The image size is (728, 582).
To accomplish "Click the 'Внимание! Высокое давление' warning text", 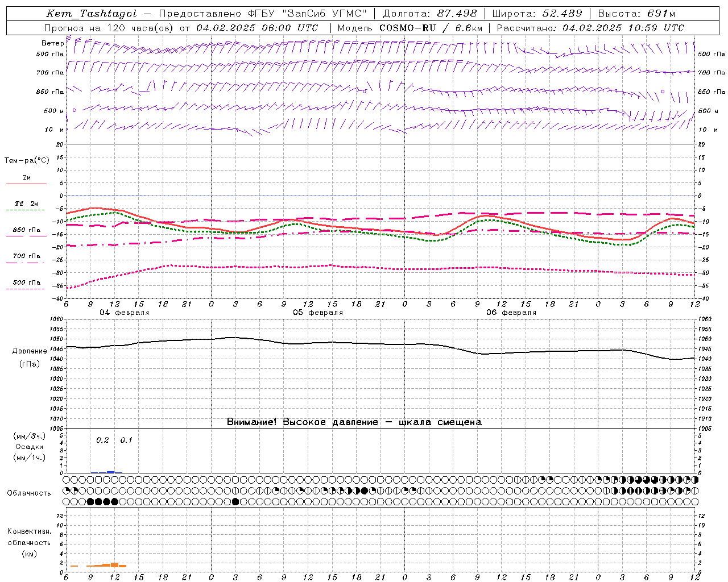I will (x=303, y=422).
